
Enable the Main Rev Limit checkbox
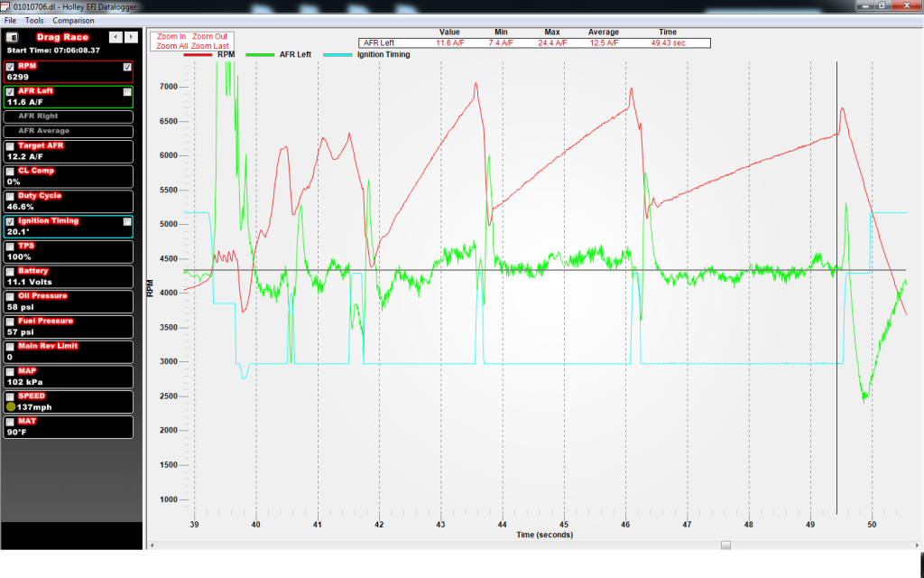tap(10, 347)
